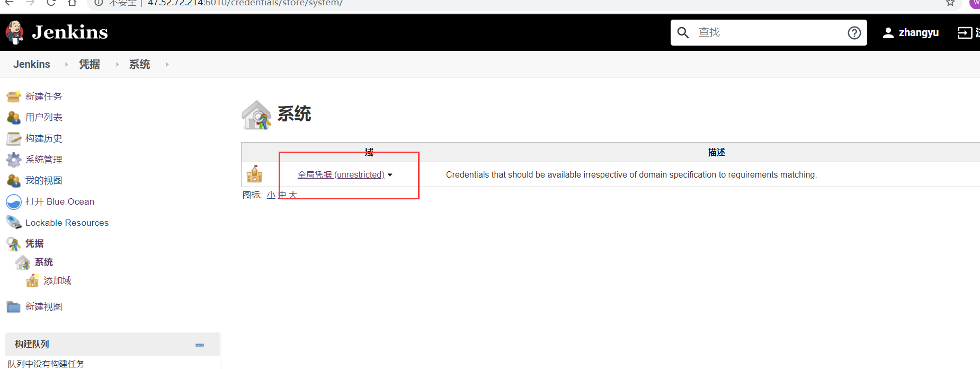Click the browser home icon
Screen dimensions: 980x369
coord(72,3)
